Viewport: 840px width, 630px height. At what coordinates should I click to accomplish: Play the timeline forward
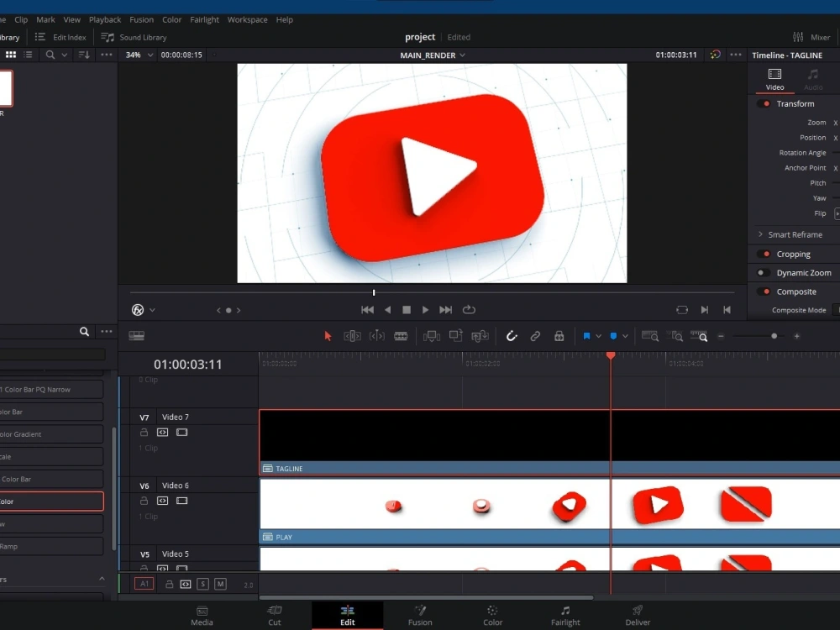425,310
